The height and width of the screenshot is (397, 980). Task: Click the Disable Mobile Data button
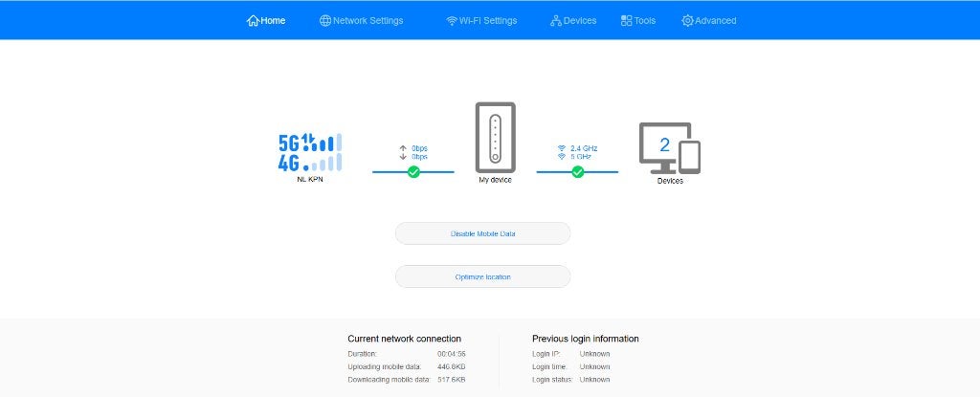coord(482,233)
